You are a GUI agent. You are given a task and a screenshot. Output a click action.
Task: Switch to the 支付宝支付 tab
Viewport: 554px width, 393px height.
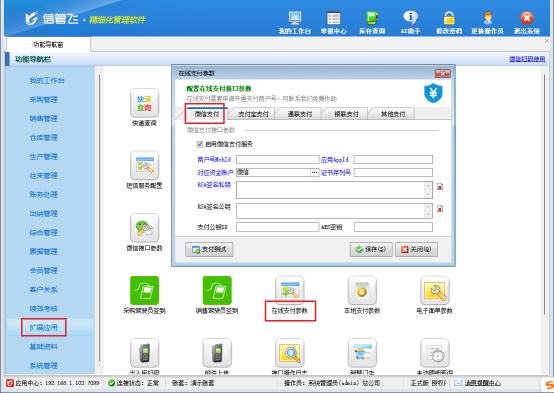[x=253, y=114]
